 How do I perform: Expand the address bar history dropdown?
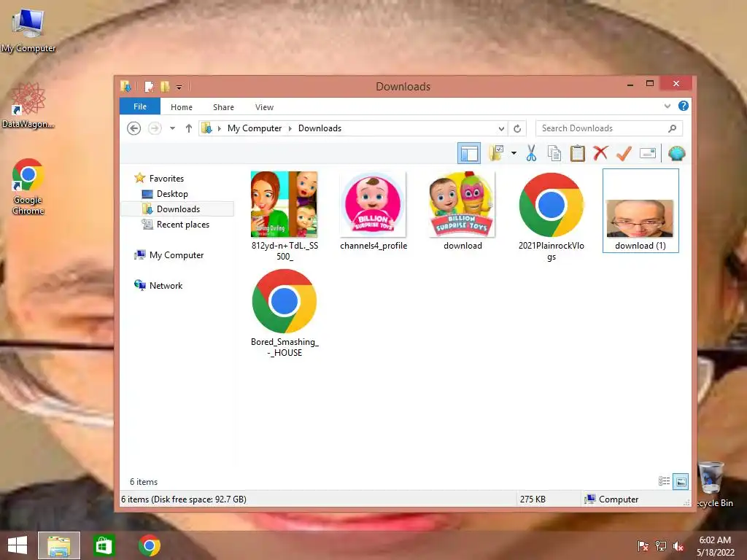501,128
